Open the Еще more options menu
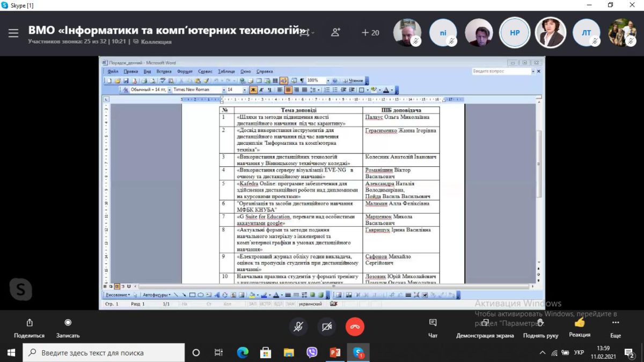 coord(616,328)
